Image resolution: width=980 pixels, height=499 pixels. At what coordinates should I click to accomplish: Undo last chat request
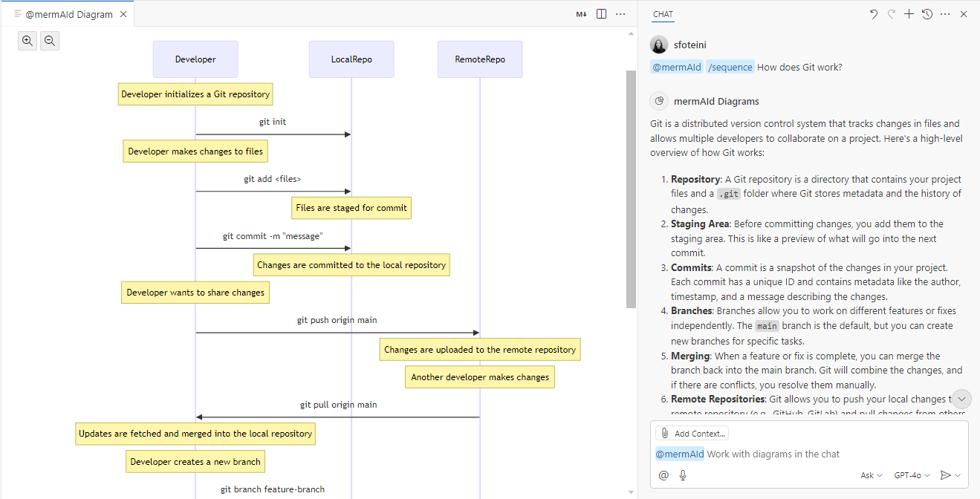pyautogui.click(x=874, y=14)
